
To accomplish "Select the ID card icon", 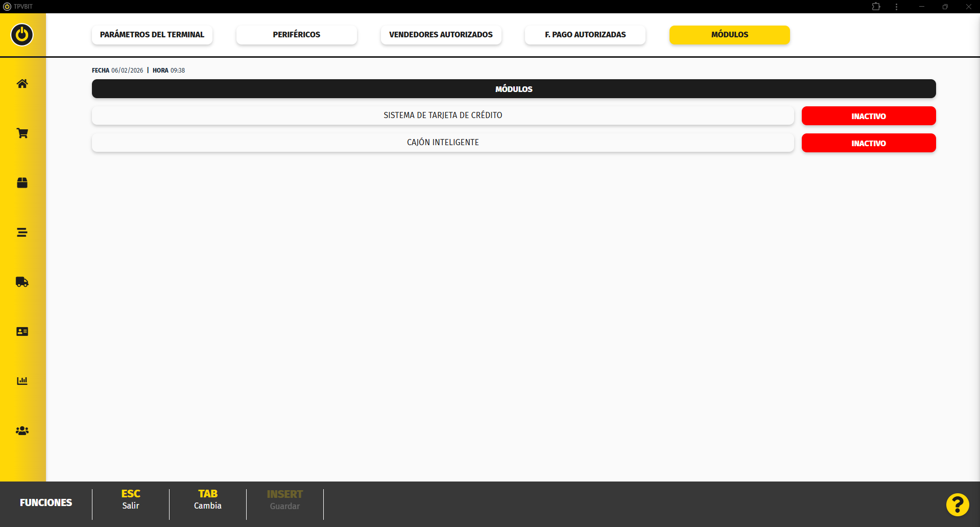I will click(22, 332).
